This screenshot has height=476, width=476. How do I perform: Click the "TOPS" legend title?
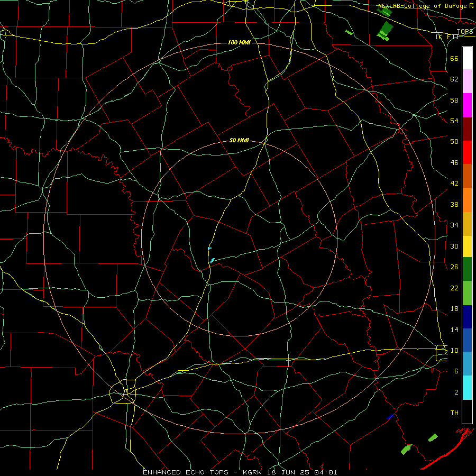pos(465,32)
